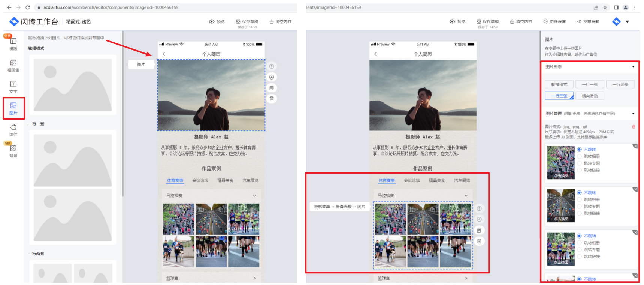Click 预览 preview in left view toolbar
644x285 pixels.
coord(217,22)
